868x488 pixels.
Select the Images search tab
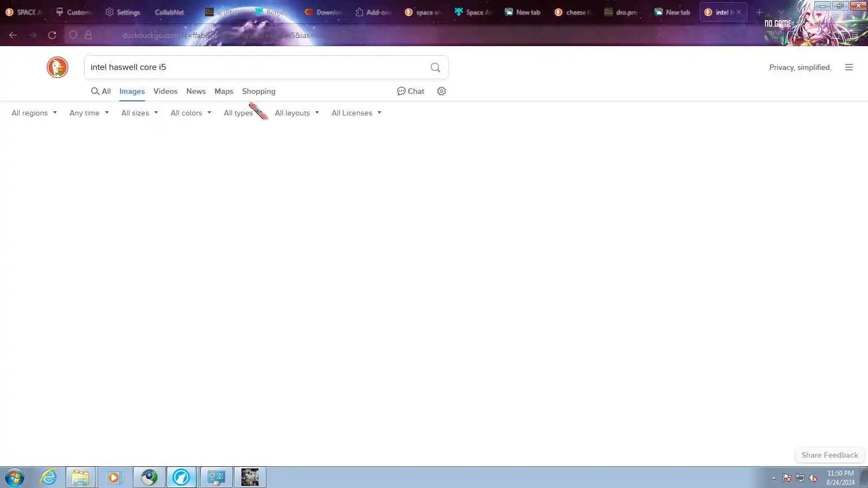[132, 91]
